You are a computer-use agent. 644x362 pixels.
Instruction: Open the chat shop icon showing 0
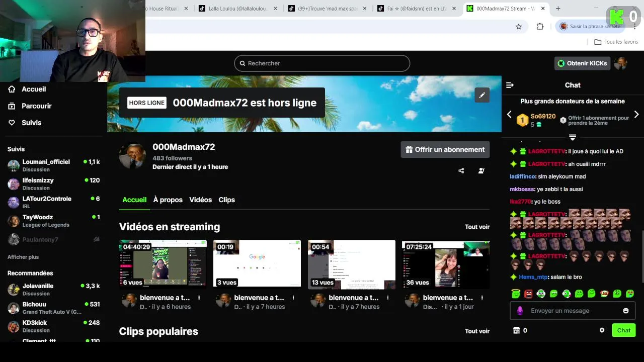pos(516,330)
